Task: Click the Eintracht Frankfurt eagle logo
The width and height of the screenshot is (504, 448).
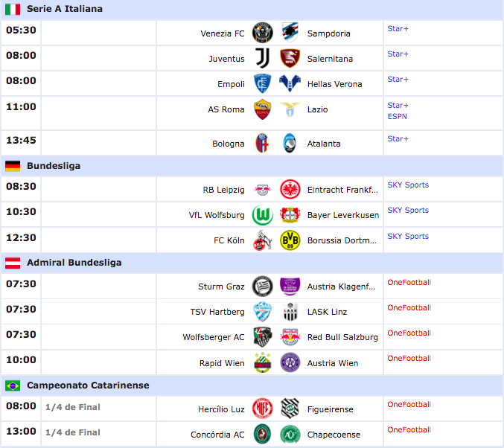Action: (x=290, y=190)
